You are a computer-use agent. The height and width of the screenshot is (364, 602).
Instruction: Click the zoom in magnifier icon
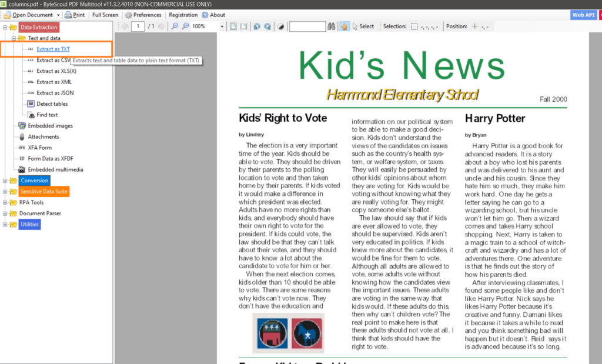(x=185, y=26)
